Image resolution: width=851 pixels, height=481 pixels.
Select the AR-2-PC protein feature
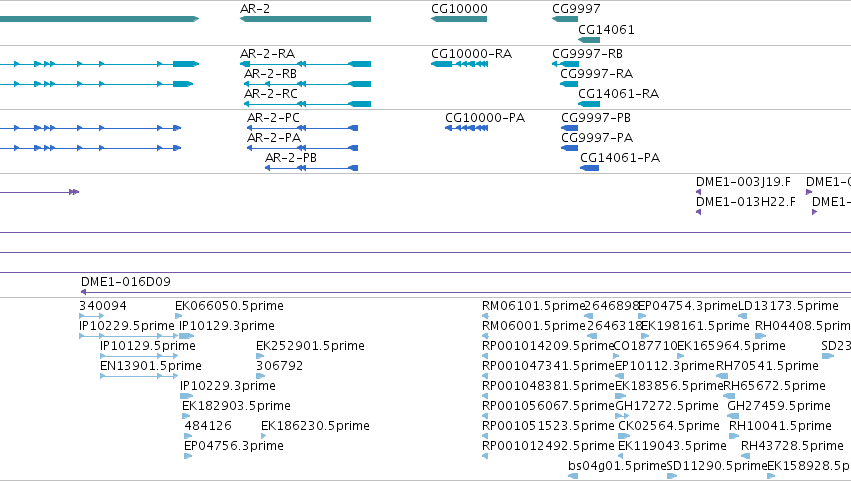pyautogui.click(x=302, y=128)
